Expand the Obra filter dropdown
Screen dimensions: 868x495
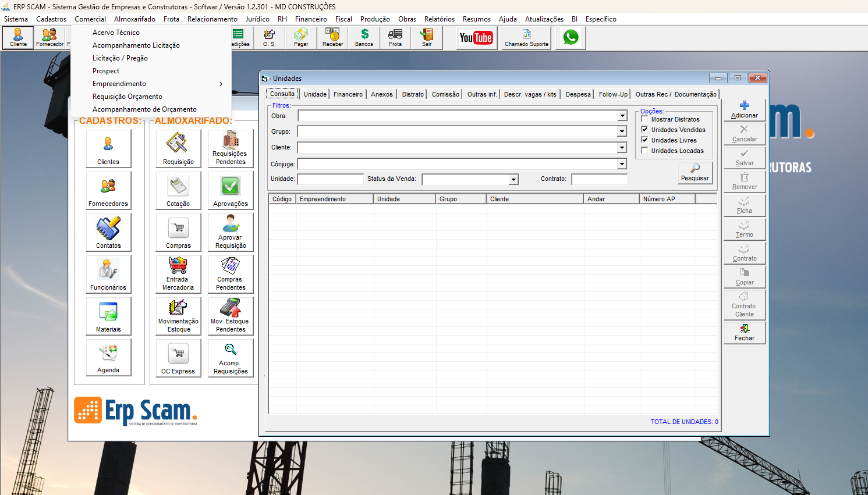(622, 116)
